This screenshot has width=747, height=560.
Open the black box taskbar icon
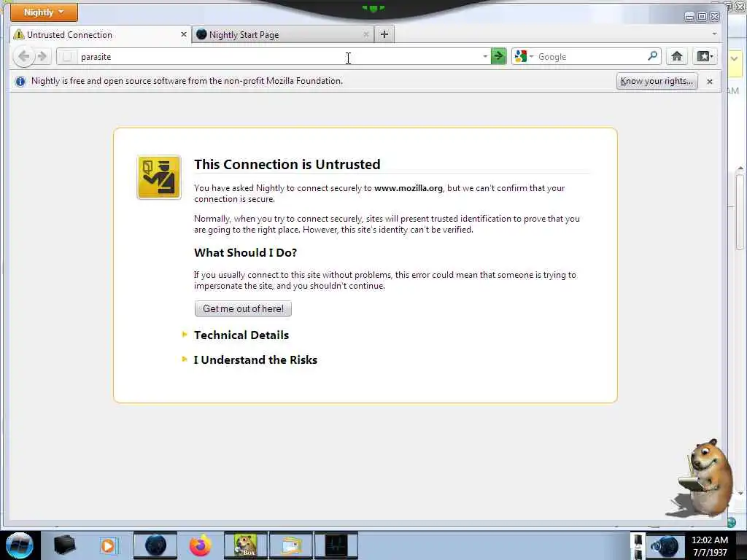coord(64,545)
